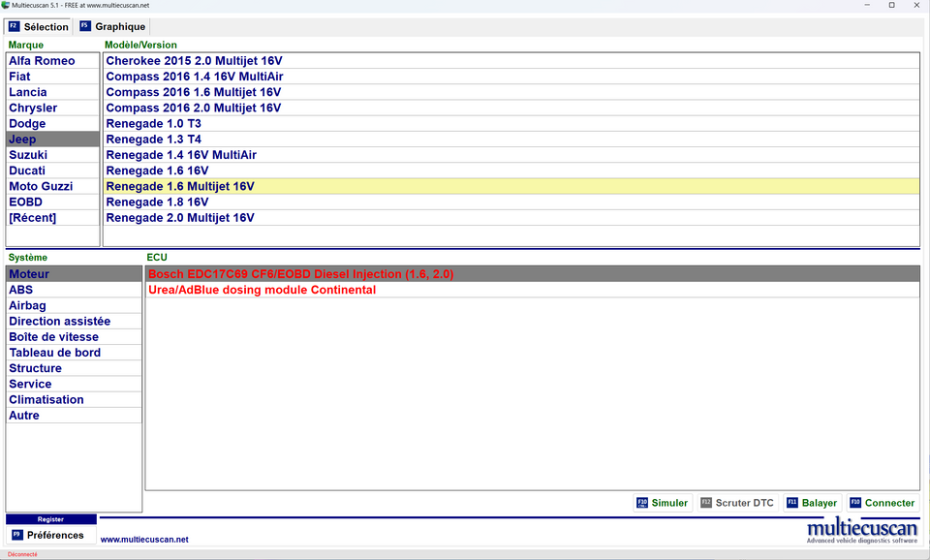The height and width of the screenshot is (560, 930).
Task: Select the Tableau de bord system
Action: coord(75,353)
